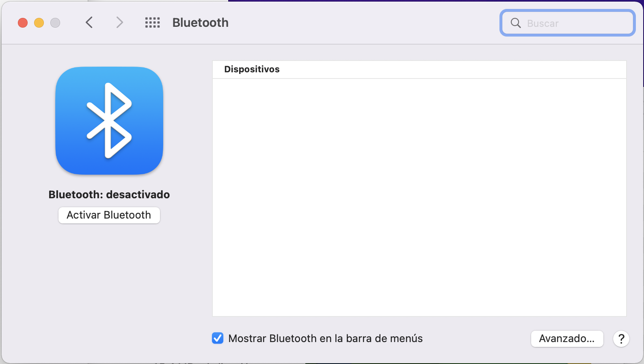Uncheck Mostrar Bluetooth en la barra de menús

[218, 338]
